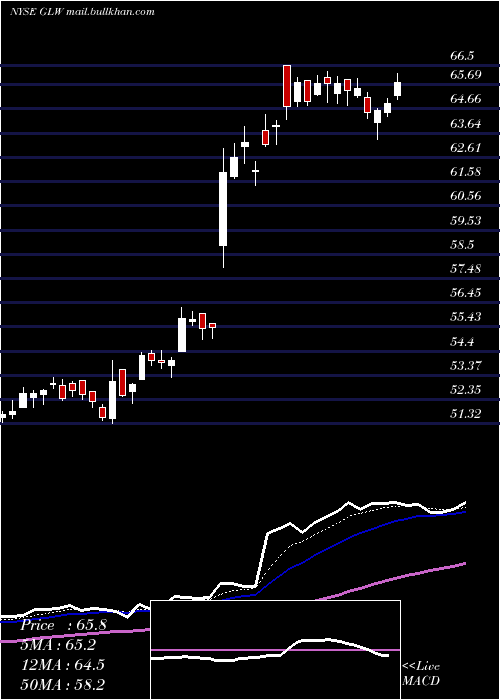The width and height of the screenshot is (500, 700).
Task: Click the 54.4 price axis label
Action: (462, 342)
